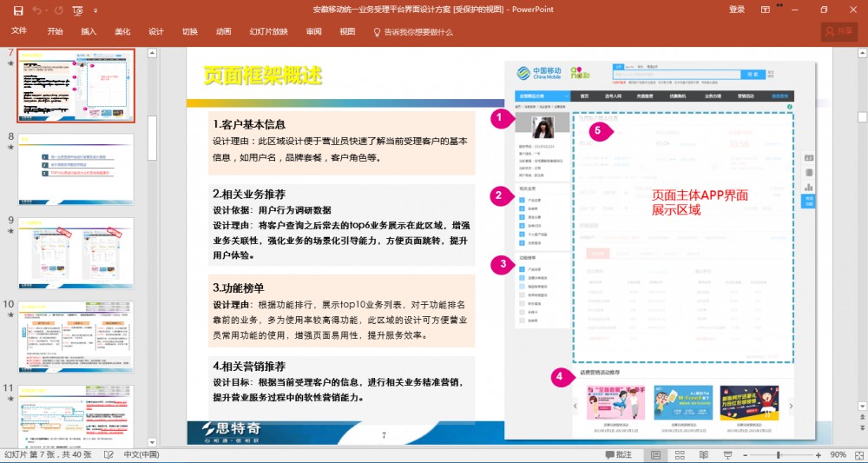Open the 设计 ribbon tab
Viewport: 868px width, 463px height.
tap(156, 31)
